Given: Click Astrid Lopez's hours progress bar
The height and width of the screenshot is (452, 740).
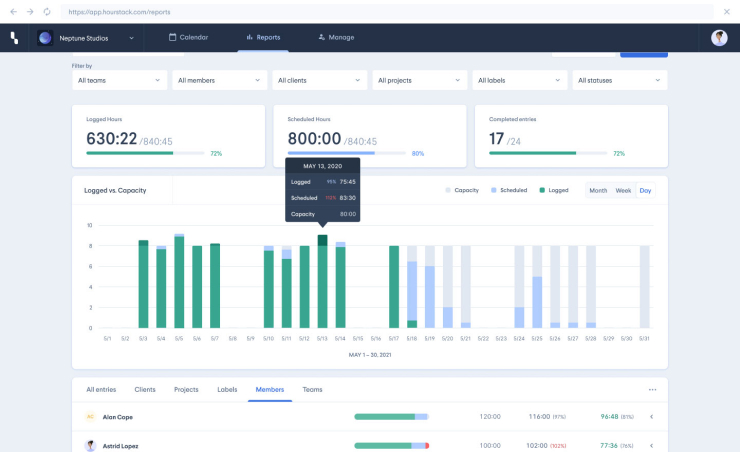Looking at the screenshot, I should pos(391,445).
